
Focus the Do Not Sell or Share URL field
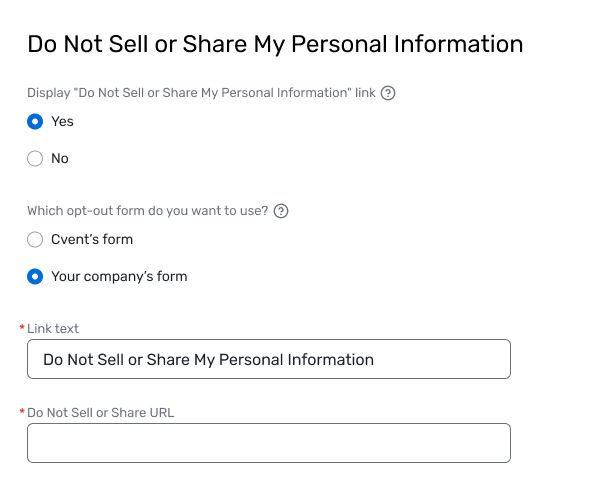click(x=269, y=443)
